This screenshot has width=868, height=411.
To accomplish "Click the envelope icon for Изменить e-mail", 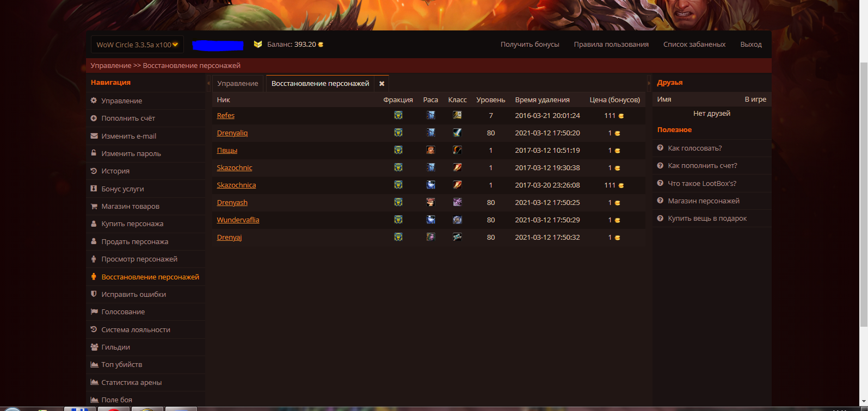I will [x=94, y=136].
